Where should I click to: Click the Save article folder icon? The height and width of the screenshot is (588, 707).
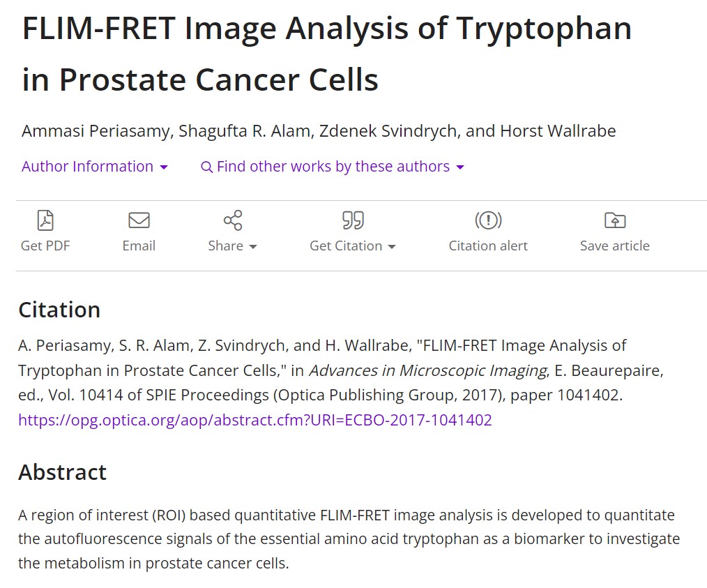click(614, 221)
